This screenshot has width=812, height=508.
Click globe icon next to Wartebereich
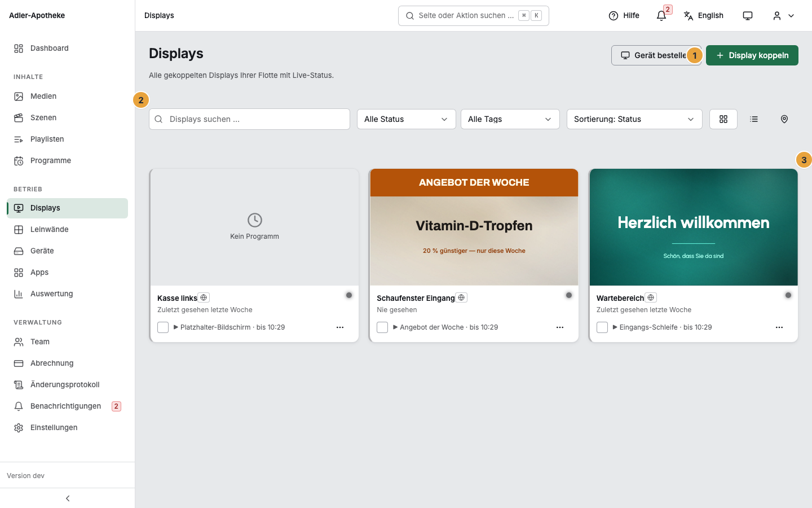point(651,297)
